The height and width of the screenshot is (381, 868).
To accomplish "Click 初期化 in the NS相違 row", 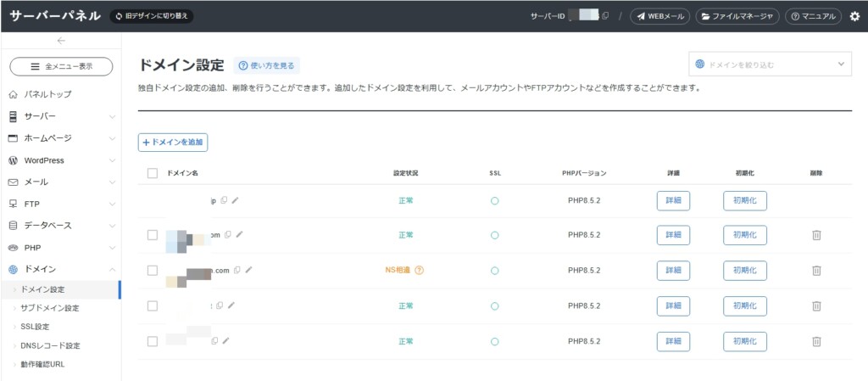I will (745, 270).
